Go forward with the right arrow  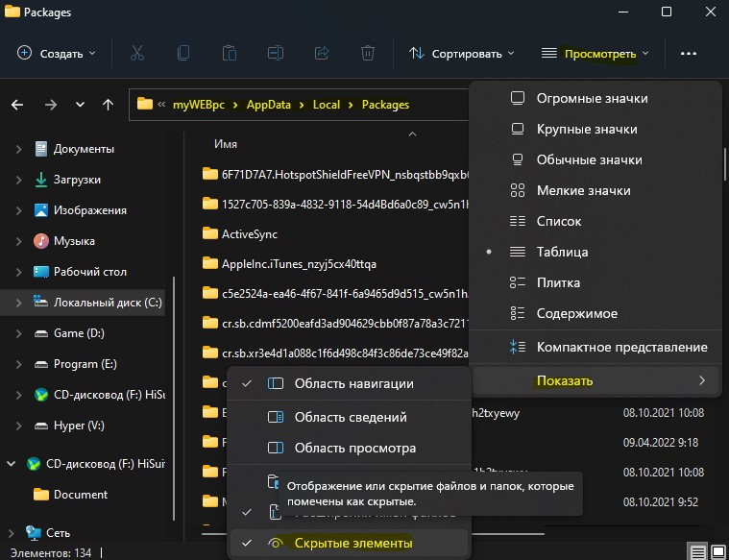(50, 105)
